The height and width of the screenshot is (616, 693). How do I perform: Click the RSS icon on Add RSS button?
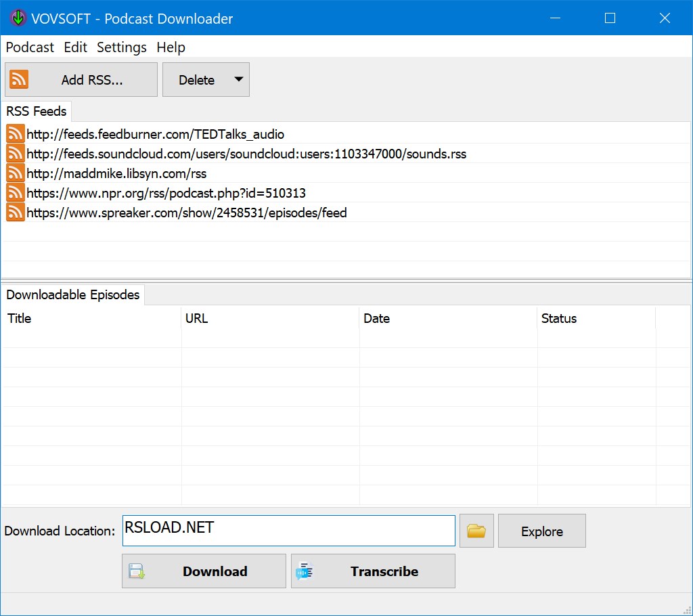[20, 79]
